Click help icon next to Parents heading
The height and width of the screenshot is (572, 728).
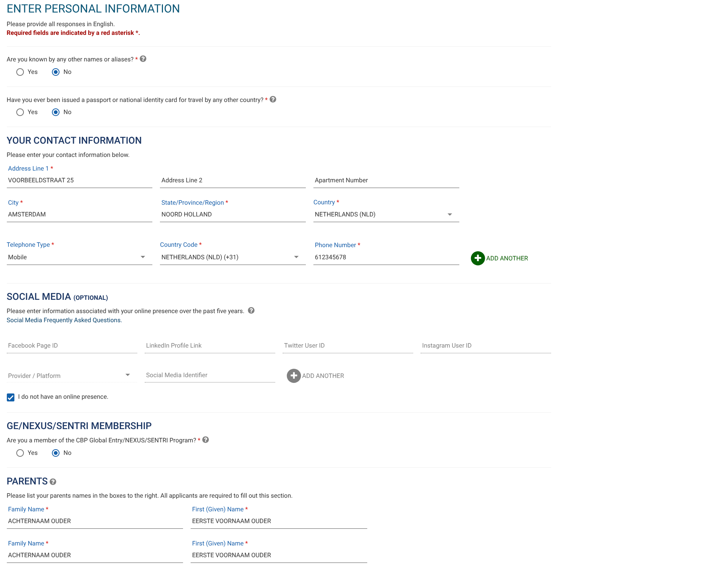coord(53,482)
